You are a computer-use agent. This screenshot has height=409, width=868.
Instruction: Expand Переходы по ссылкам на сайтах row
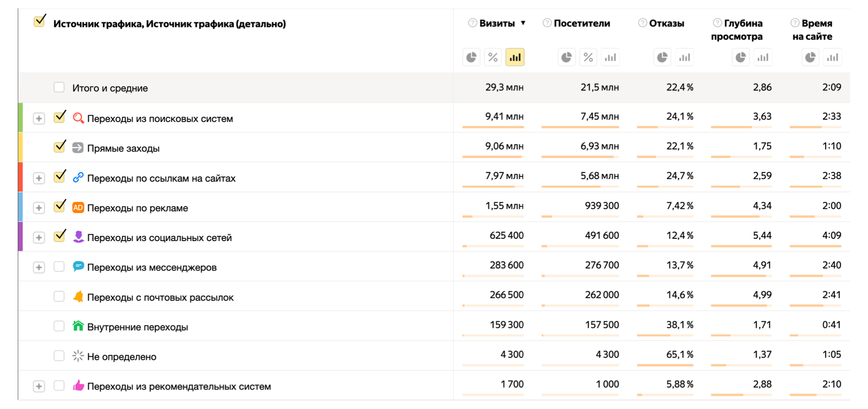[39, 178]
